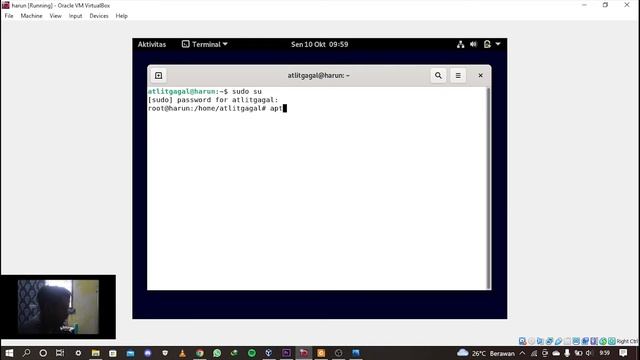Open Cortana from the taskbar
The width and height of the screenshot is (640, 360).
click(x=43, y=353)
